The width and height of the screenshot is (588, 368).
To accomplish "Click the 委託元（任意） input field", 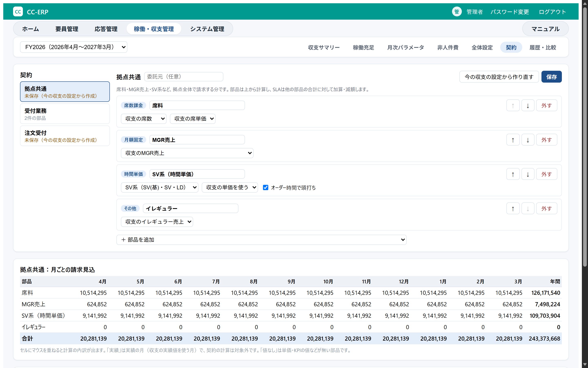I will point(184,76).
